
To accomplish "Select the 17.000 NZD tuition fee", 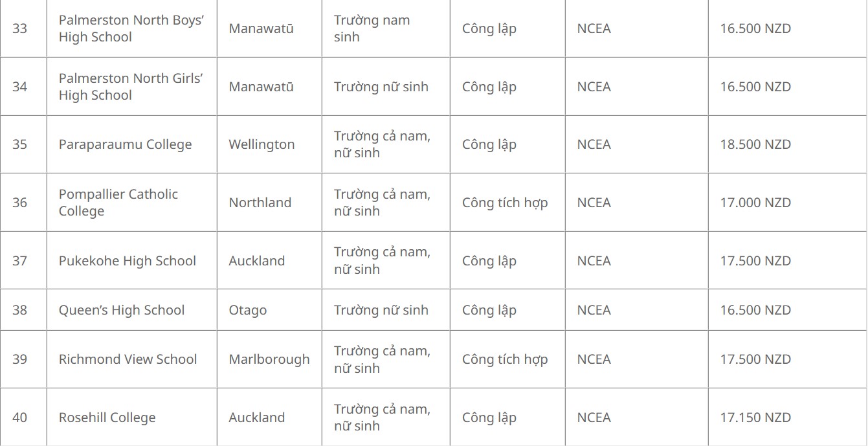I will point(755,203).
